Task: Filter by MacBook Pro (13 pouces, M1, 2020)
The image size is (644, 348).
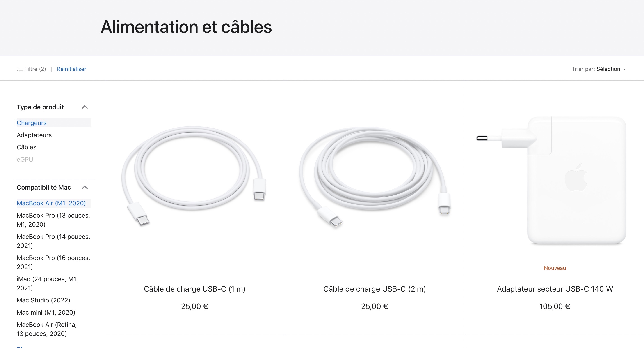Action: point(53,220)
